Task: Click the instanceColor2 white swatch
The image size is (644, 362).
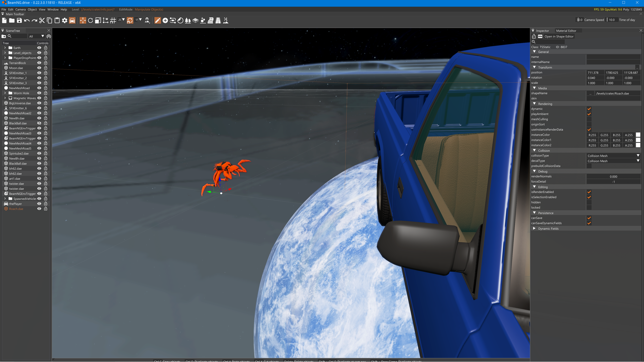Action: coord(638,145)
